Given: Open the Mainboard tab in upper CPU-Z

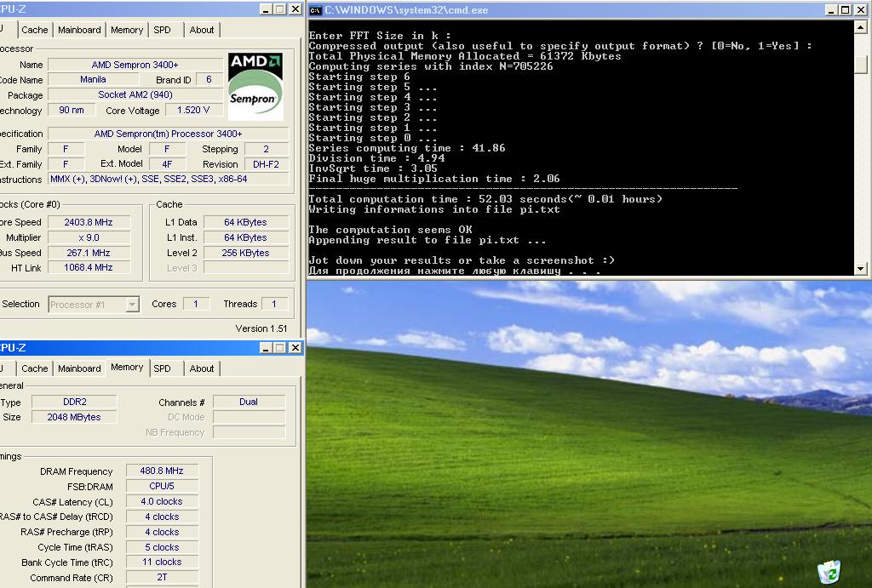Looking at the screenshot, I should pyautogui.click(x=79, y=30).
